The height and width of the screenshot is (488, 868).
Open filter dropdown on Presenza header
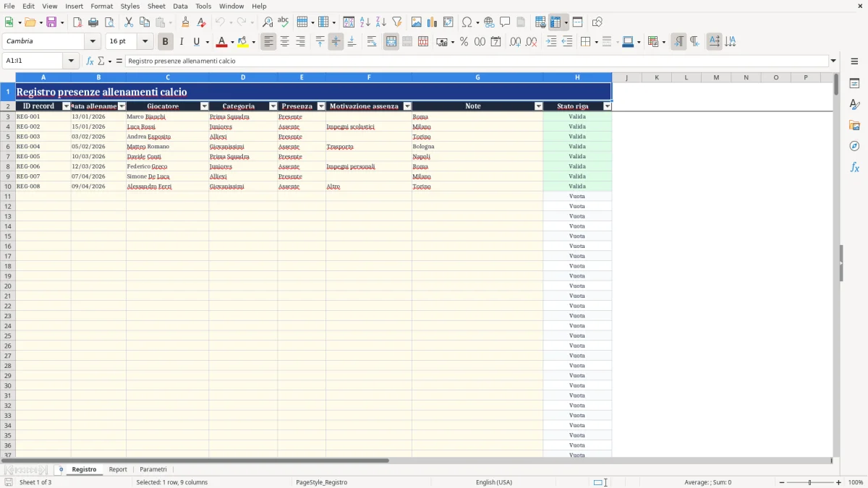pos(321,106)
